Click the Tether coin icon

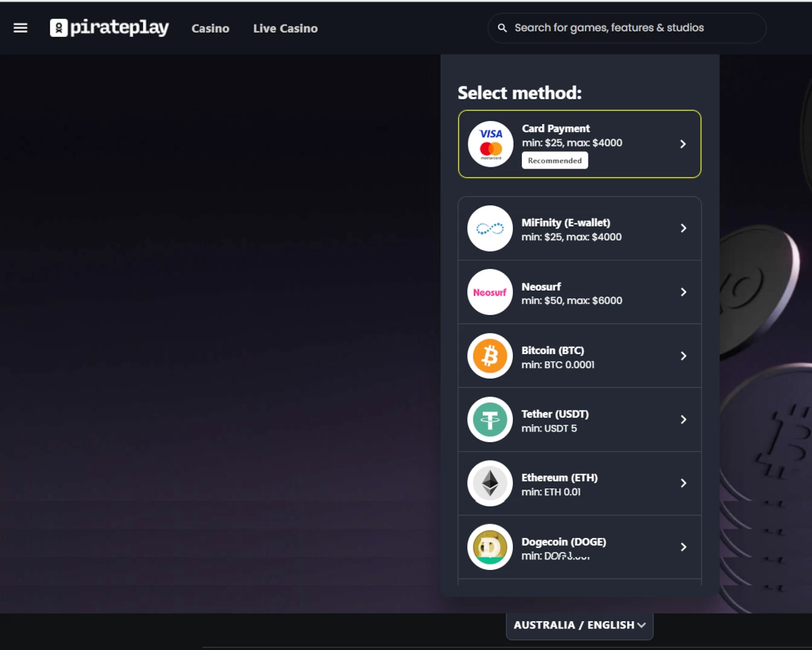tap(490, 420)
